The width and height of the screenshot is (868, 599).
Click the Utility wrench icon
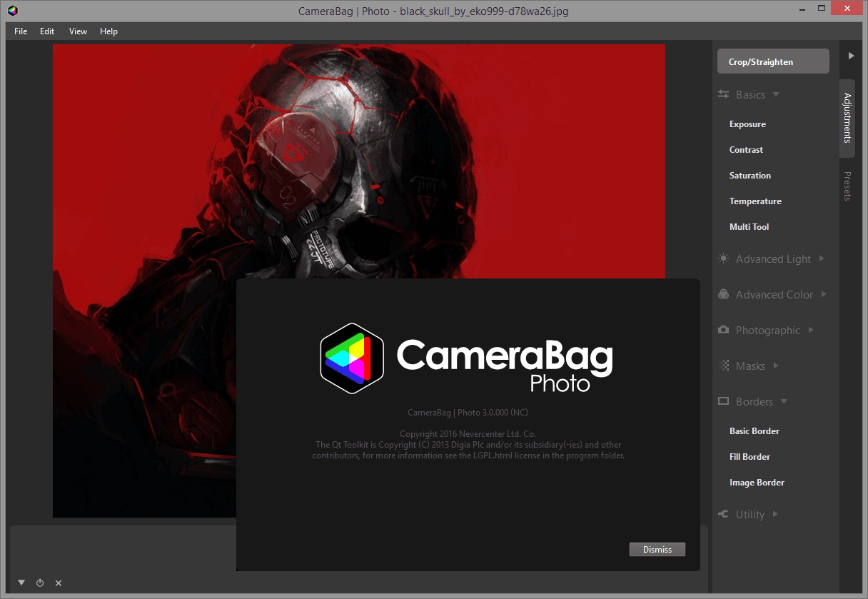pos(723,514)
